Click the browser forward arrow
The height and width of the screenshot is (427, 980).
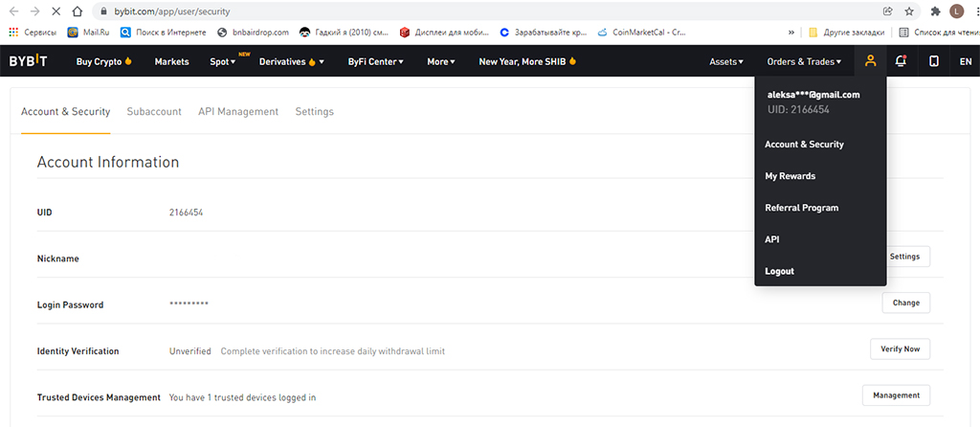[x=35, y=11]
